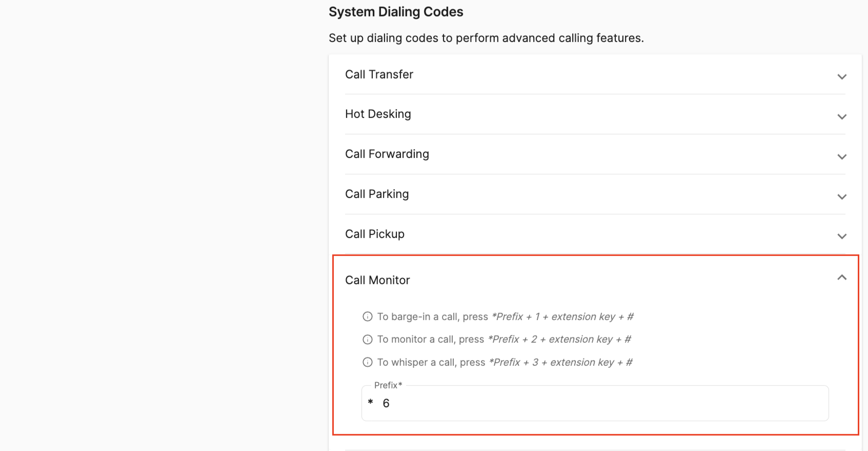Open the Hot Desking section title

(378, 114)
